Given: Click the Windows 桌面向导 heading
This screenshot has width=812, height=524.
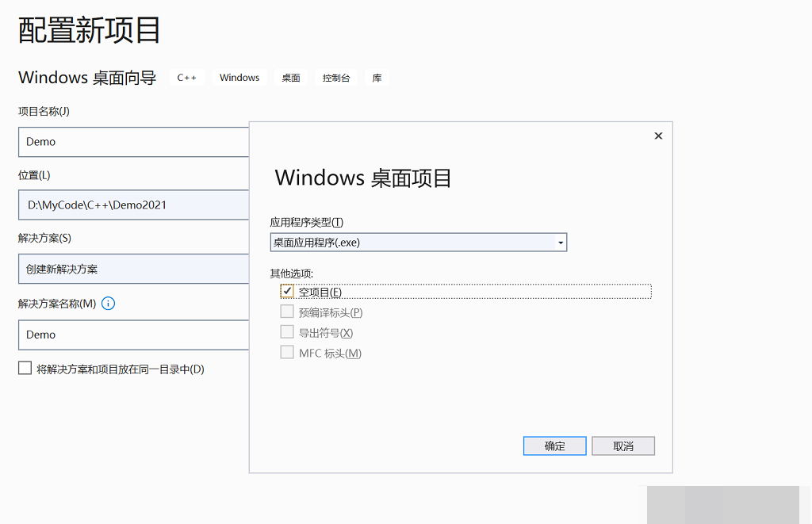Looking at the screenshot, I should 87,78.
